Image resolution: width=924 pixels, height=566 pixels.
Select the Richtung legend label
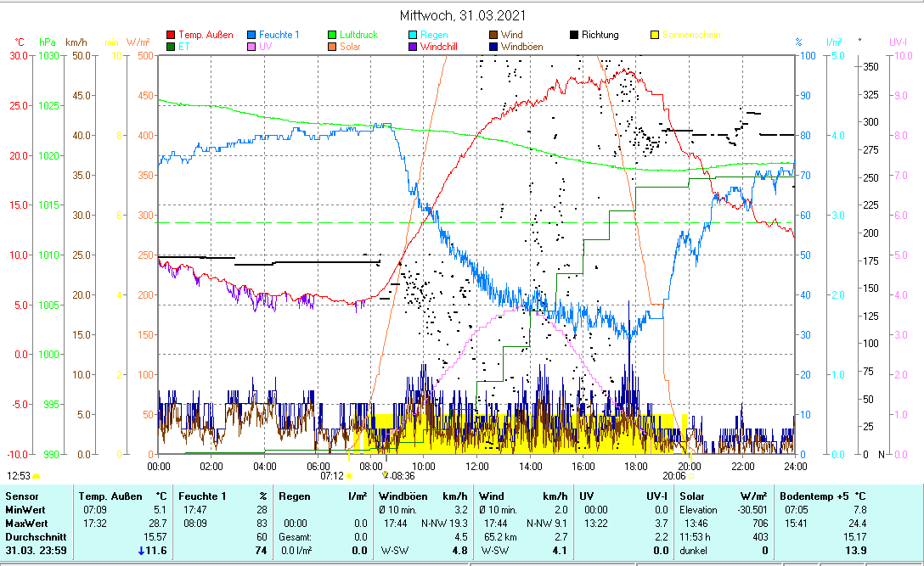[600, 36]
